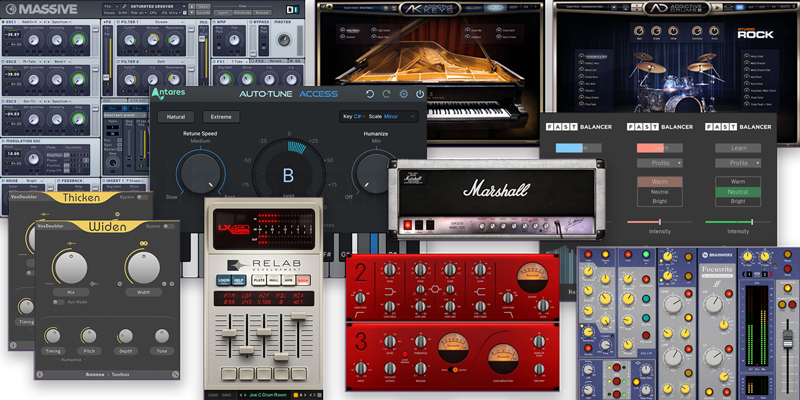Click LOAD at the bottom of Relab LX480
The height and width of the screenshot is (400, 800).
(213, 395)
